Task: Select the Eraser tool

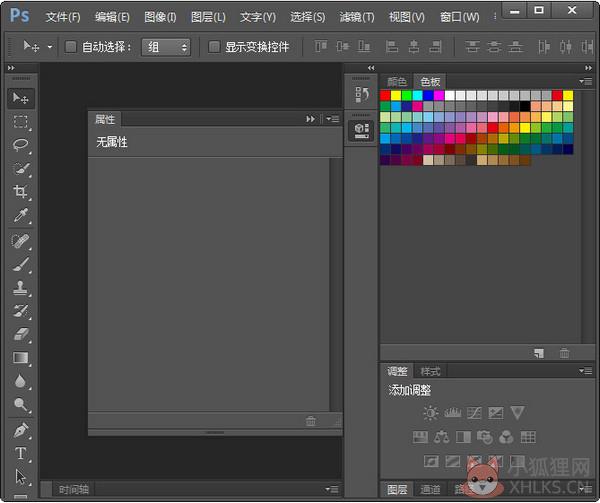Action: (21, 335)
